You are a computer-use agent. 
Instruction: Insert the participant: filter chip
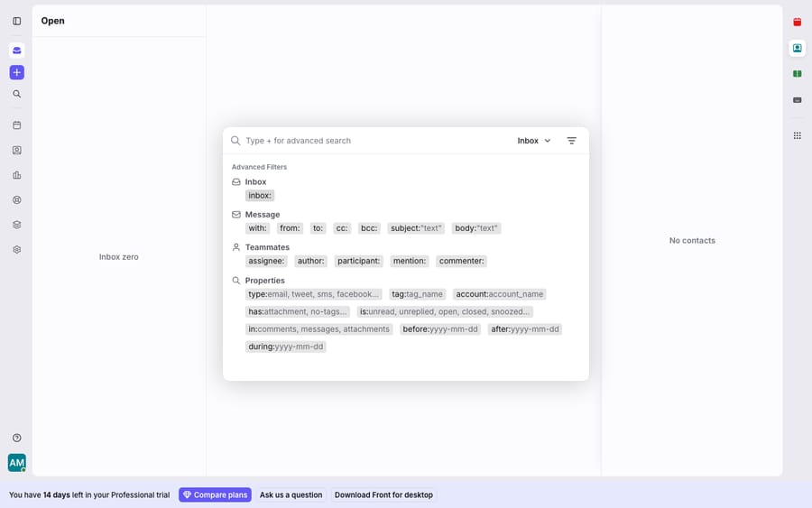click(x=358, y=261)
